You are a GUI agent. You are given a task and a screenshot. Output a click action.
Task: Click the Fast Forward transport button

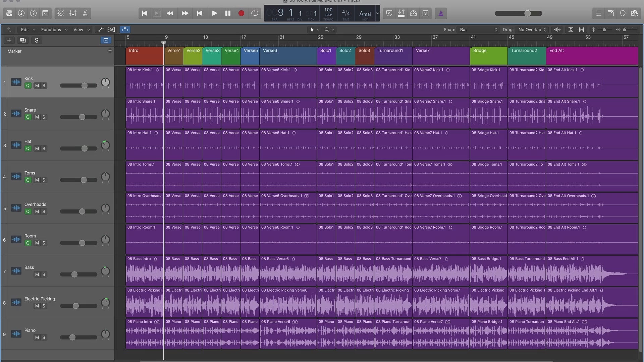[185, 13]
